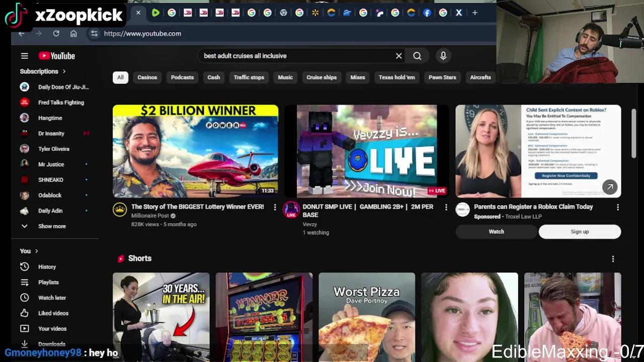This screenshot has width=644, height=362.
Task: Go back in browser history
Action: click(x=21, y=33)
